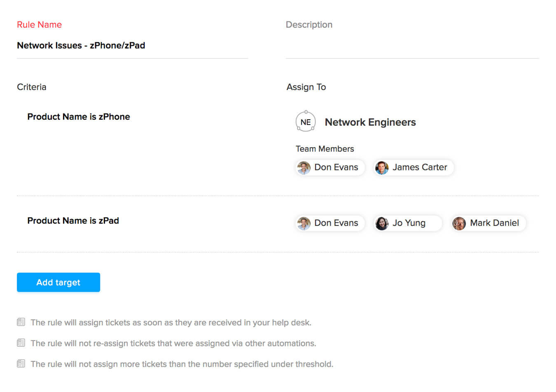Click the red Rule Name label
This screenshot has width=556, height=392.
(39, 25)
